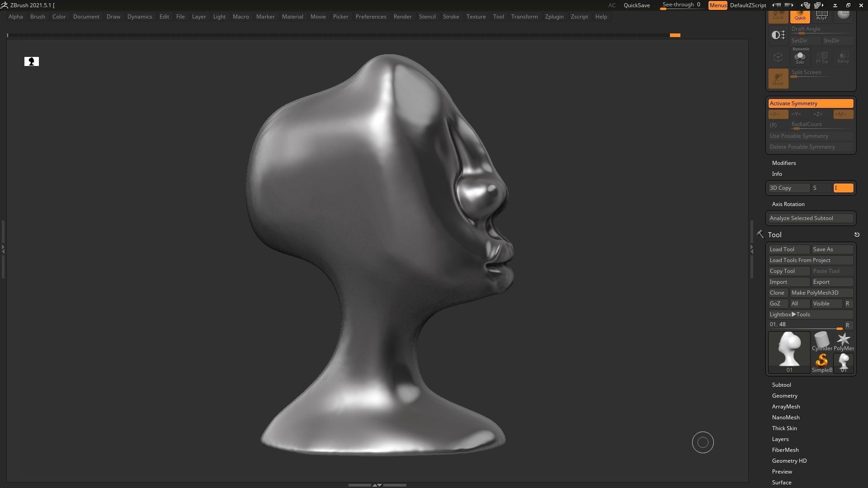Screen dimensions: 868x488
Task: Expand the NanoMesh section
Action: (786, 418)
